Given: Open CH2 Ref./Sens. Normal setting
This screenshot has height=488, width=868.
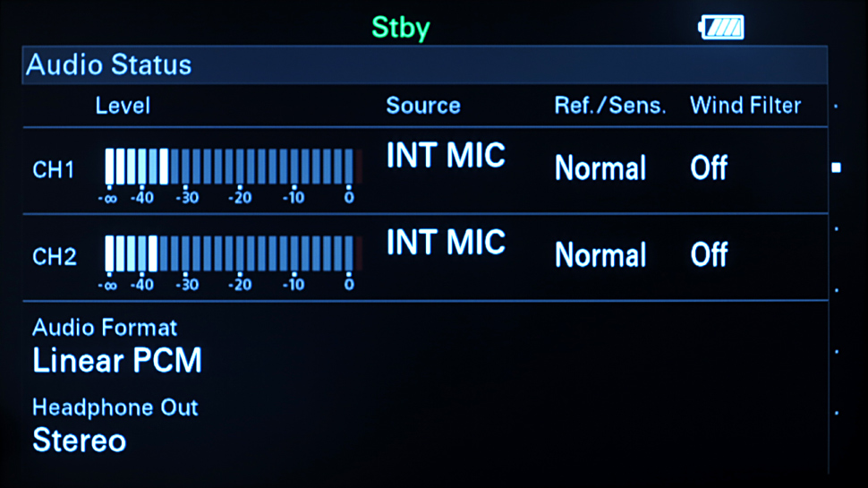Looking at the screenshot, I should (x=600, y=255).
